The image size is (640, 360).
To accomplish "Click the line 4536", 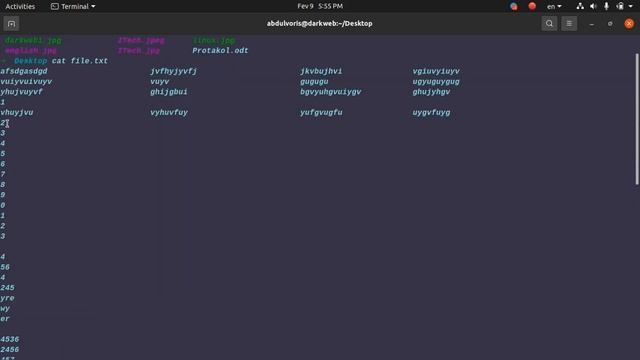I will click(x=10, y=340).
